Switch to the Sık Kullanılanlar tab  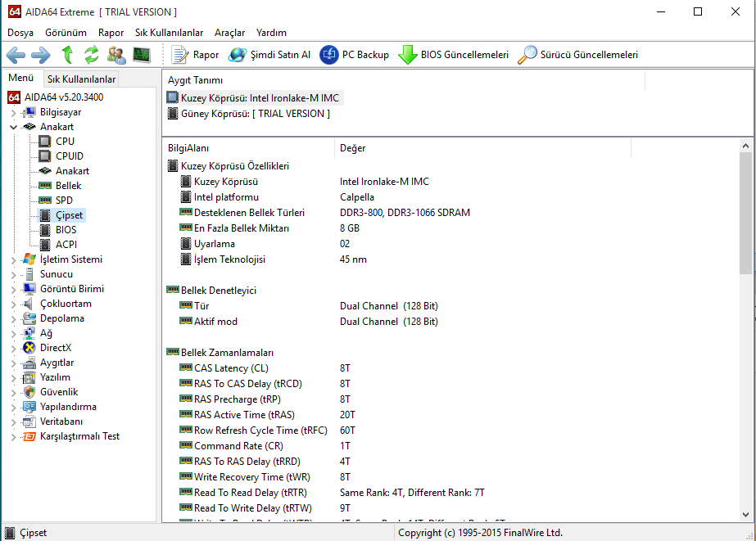pyautogui.click(x=81, y=79)
